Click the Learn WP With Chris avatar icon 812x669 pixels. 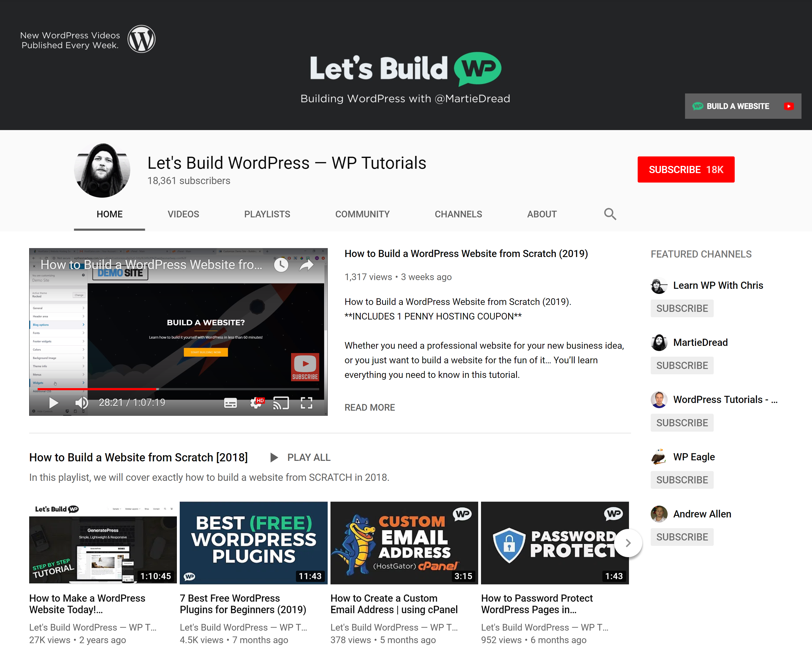[658, 285]
